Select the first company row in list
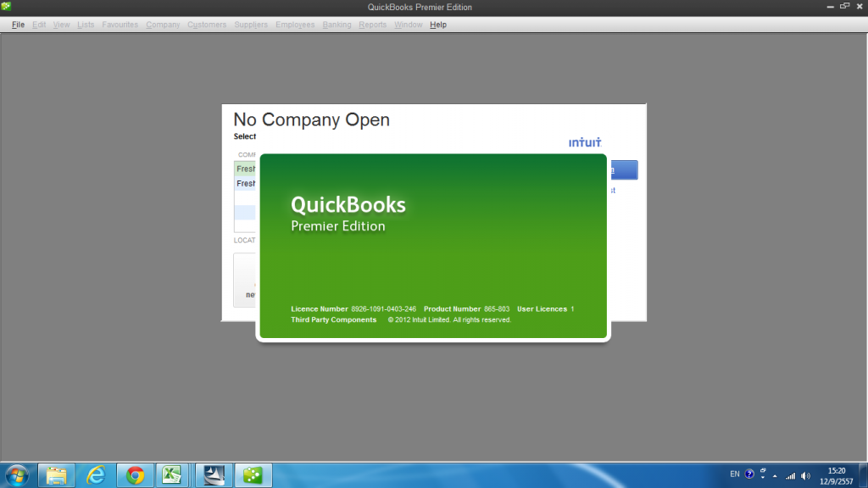 (245, 169)
